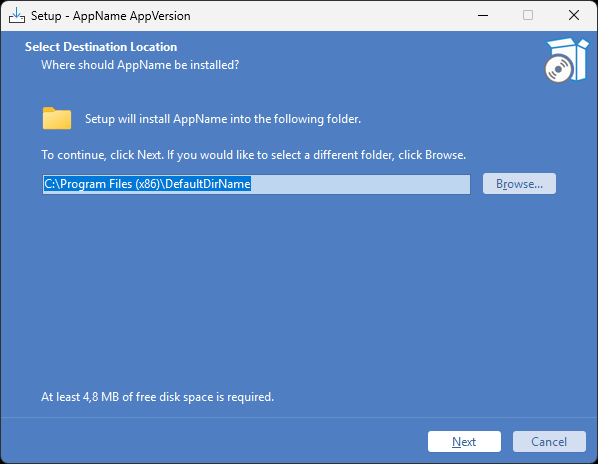Click the 'Setup - AppName AppVersion' title text
The height and width of the screenshot is (464, 598).
(111, 16)
